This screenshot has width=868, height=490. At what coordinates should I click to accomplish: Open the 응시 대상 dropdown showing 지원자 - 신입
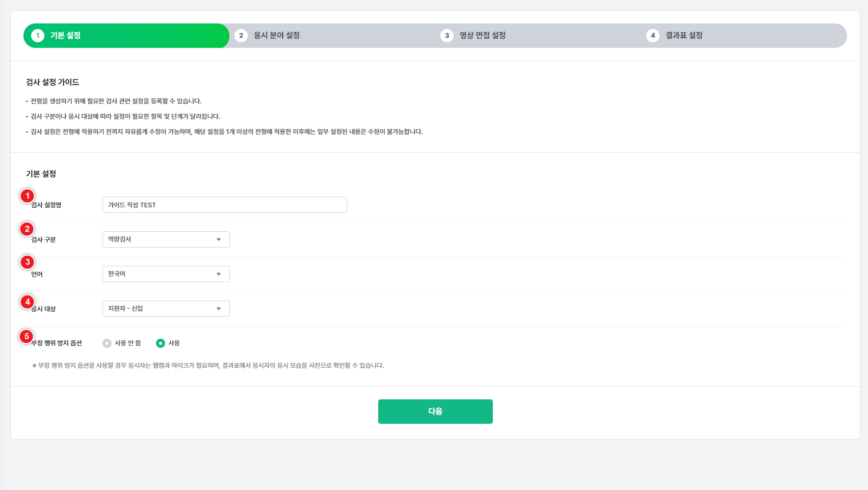[x=166, y=309]
